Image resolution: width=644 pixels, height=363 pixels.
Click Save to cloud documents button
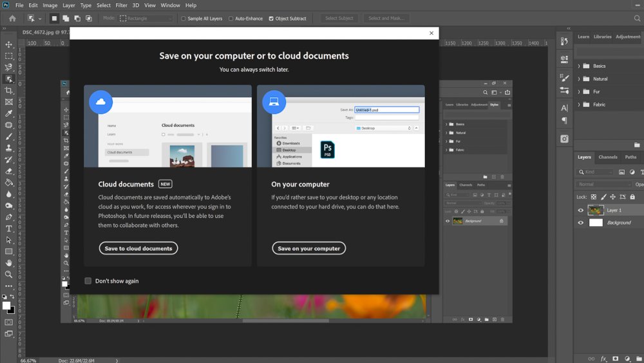[138, 248]
